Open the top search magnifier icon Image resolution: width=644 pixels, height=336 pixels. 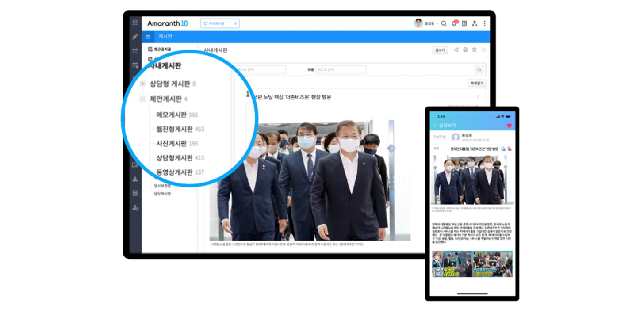pos(444,23)
